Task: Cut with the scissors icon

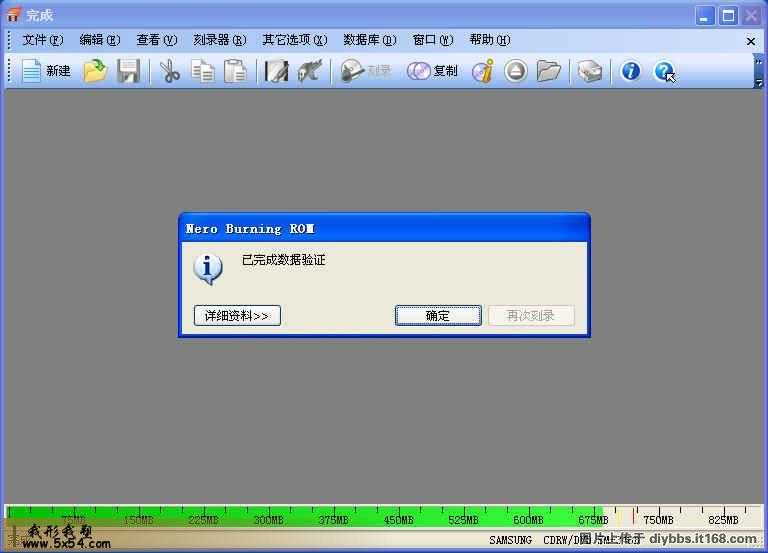Action: tap(169, 72)
